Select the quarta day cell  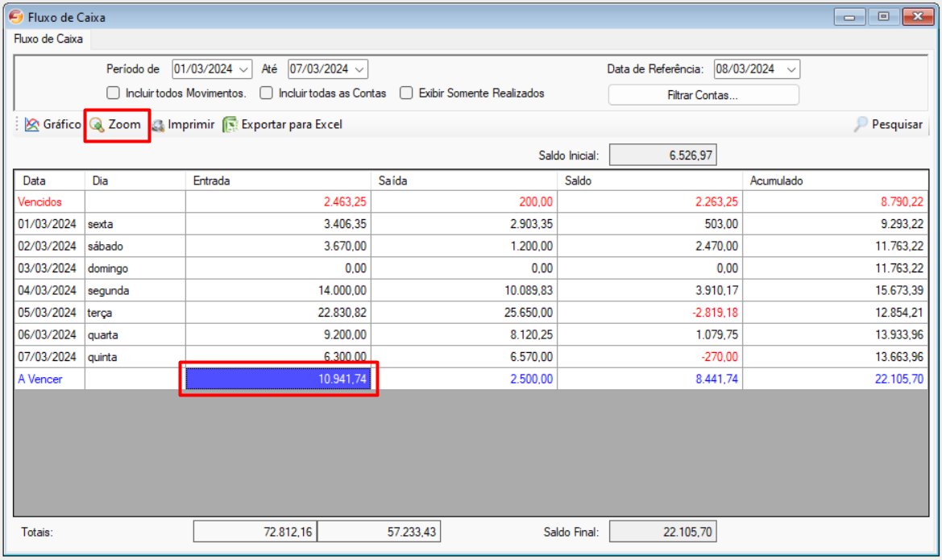(x=135, y=335)
